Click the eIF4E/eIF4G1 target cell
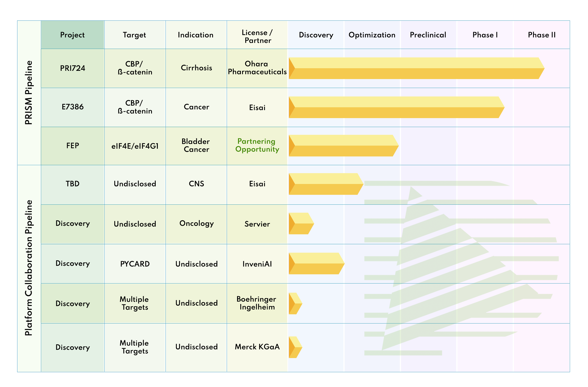 coord(135,146)
